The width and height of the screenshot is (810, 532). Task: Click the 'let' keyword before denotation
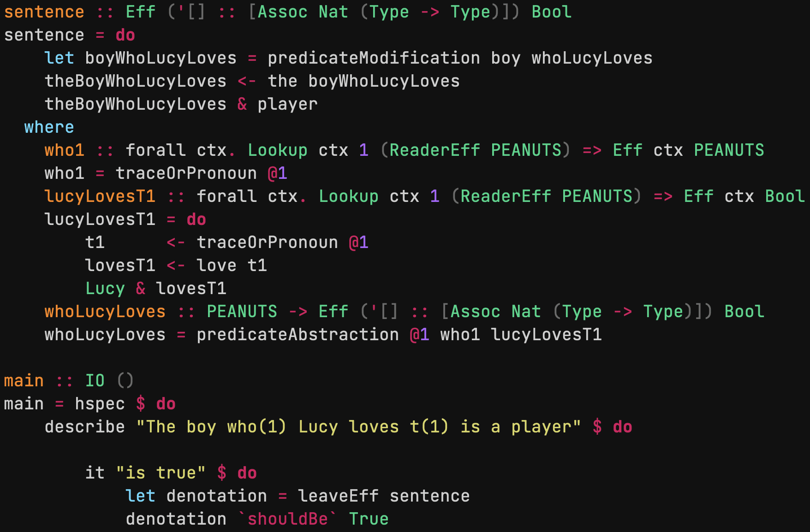click(140, 496)
